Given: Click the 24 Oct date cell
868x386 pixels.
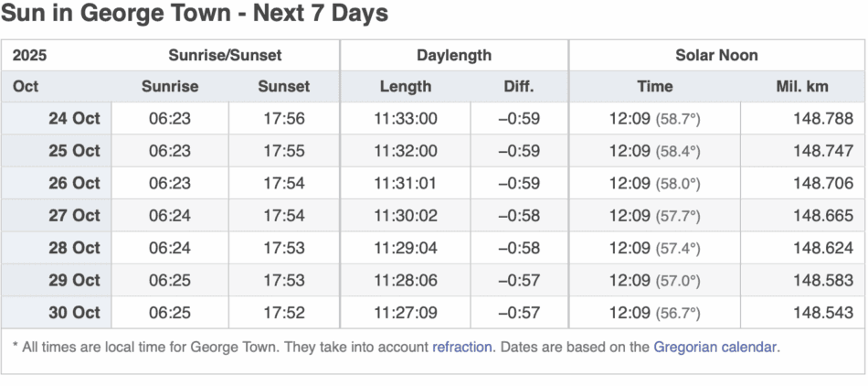Looking at the screenshot, I should 74,118.
